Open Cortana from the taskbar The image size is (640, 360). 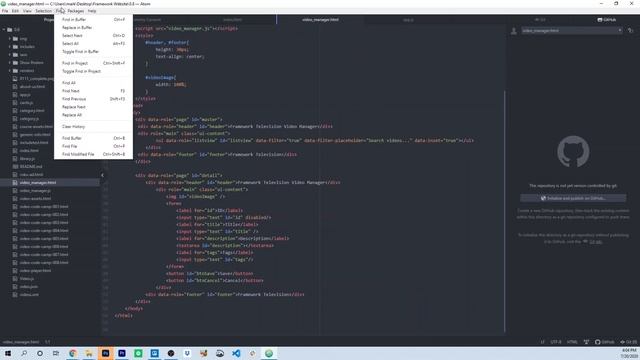coord(40,353)
